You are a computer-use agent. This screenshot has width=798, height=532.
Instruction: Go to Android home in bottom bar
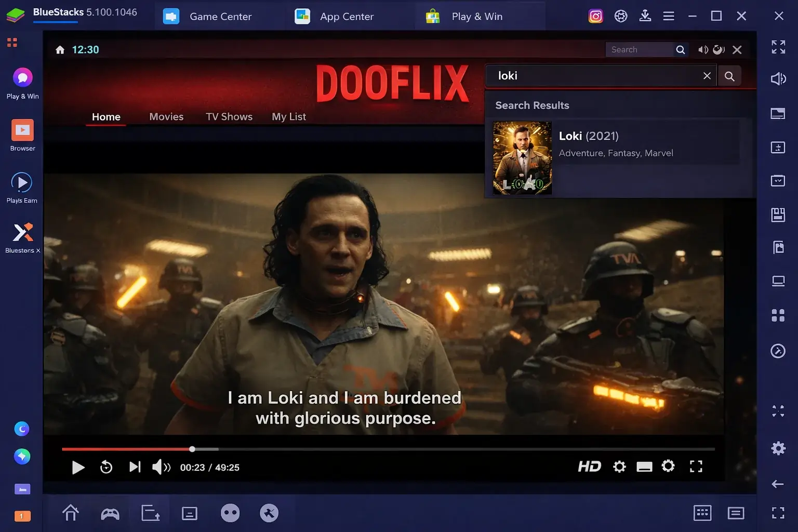tap(71, 513)
